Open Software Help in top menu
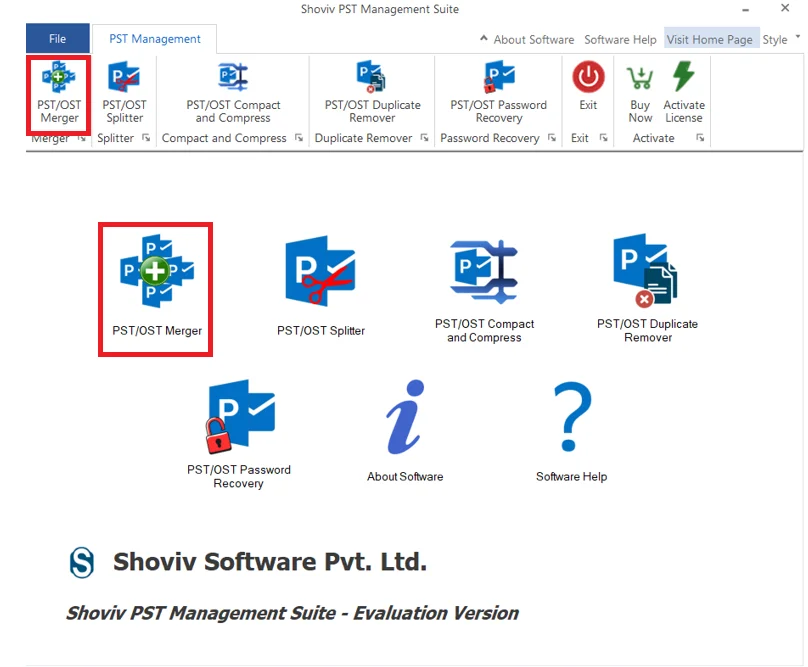 [620, 40]
